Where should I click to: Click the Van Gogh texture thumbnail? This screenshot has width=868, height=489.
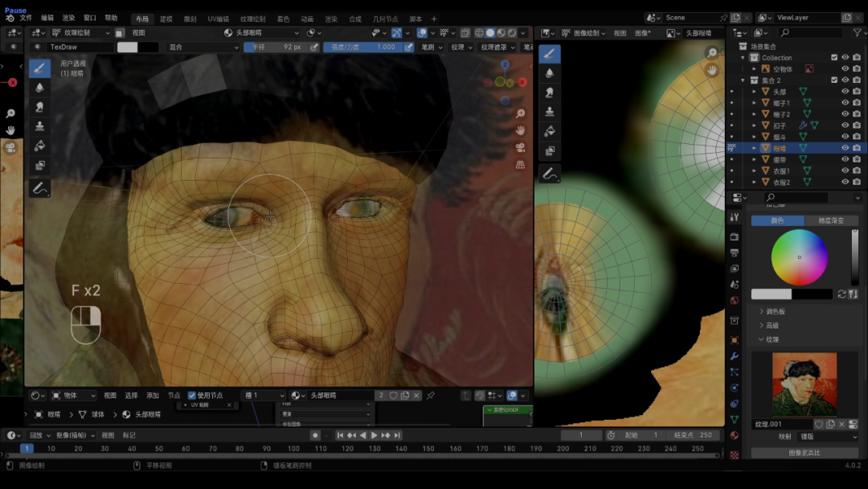click(x=805, y=384)
